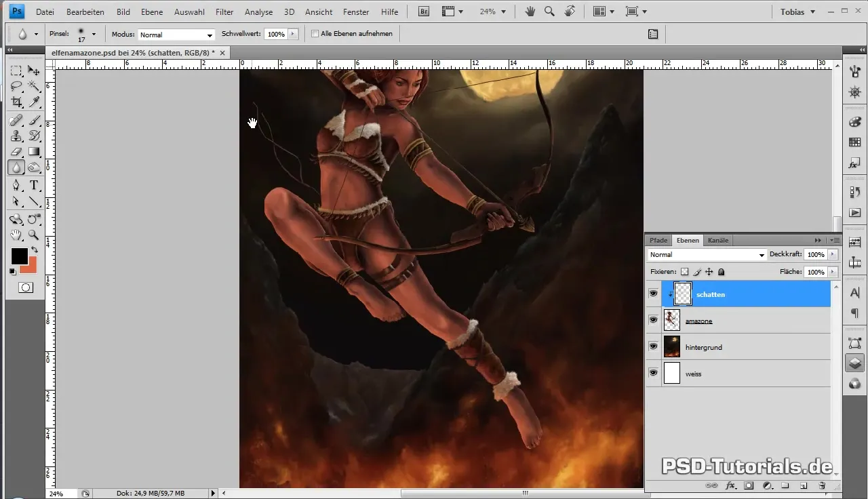Select the 3D Rotate tool
The width and height of the screenshot is (868, 499).
pos(16,219)
